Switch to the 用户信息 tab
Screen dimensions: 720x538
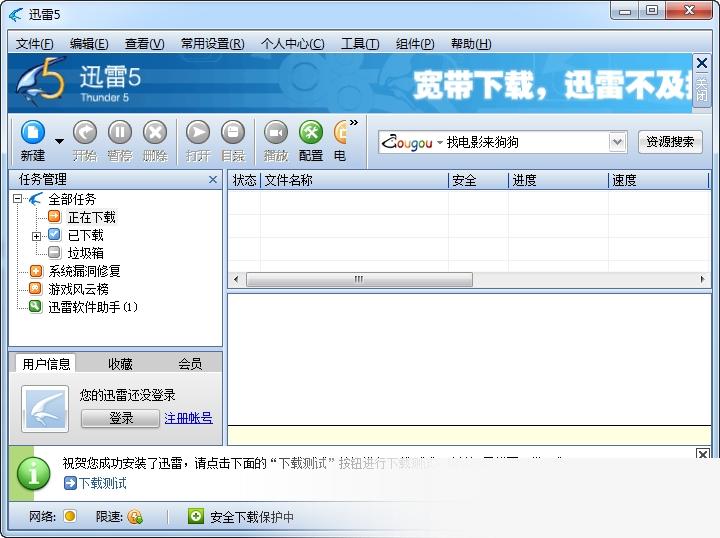46,364
